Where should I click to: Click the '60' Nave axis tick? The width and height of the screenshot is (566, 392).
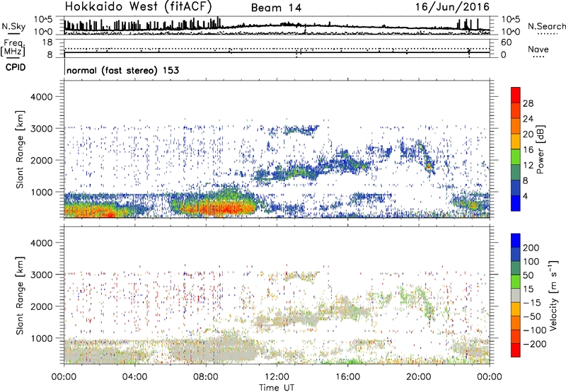click(x=506, y=42)
